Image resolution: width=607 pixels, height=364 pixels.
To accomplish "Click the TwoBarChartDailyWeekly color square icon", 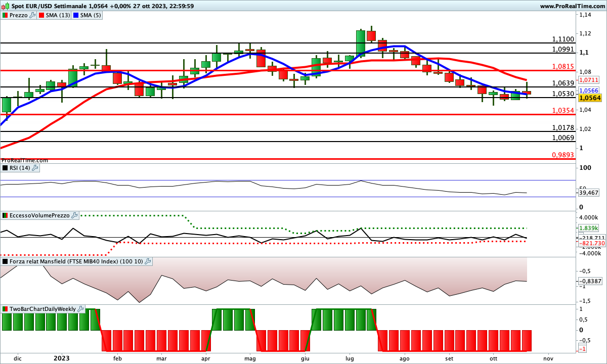I will (x=5, y=308).
